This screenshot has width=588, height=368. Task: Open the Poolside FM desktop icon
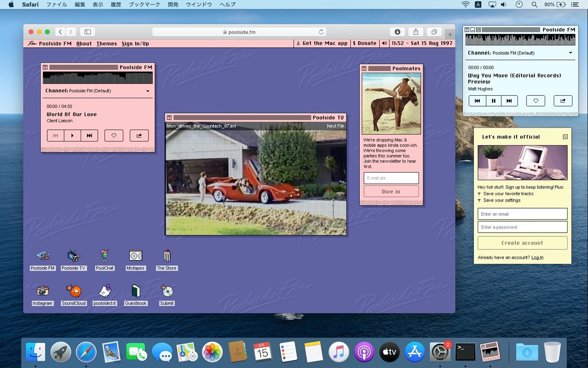coord(42,260)
